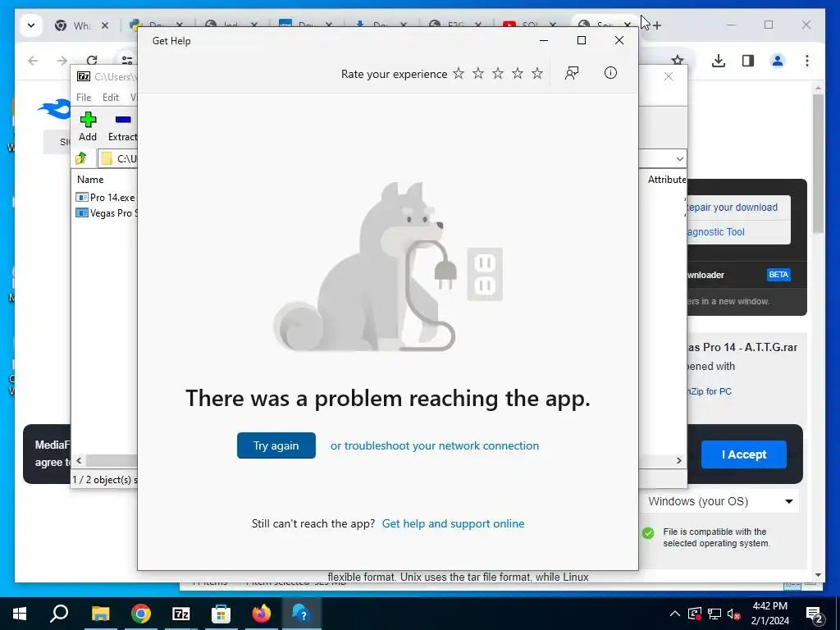Open the Edit menu in 7-Zip
The width and height of the screenshot is (840, 630).
[111, 97]
